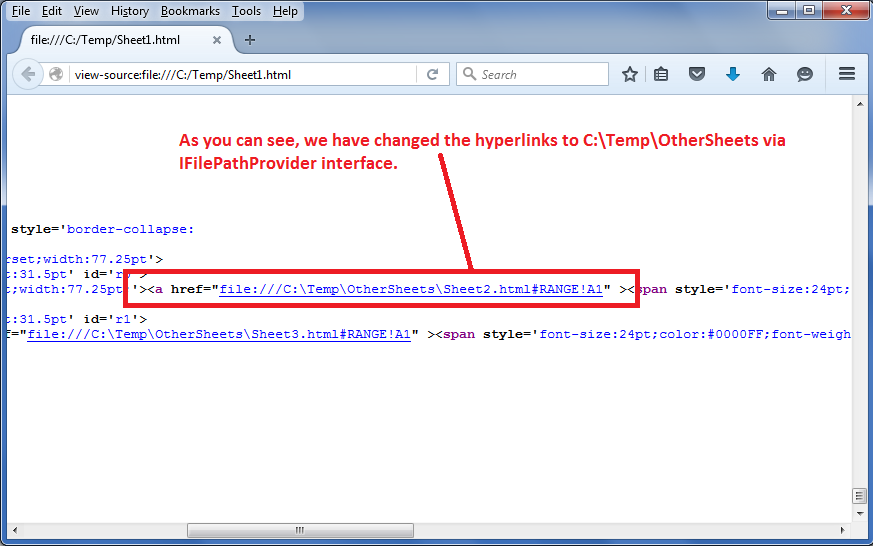Follow the Sheet2.html#RANGE!A1 hyperlink

(411, 290)
